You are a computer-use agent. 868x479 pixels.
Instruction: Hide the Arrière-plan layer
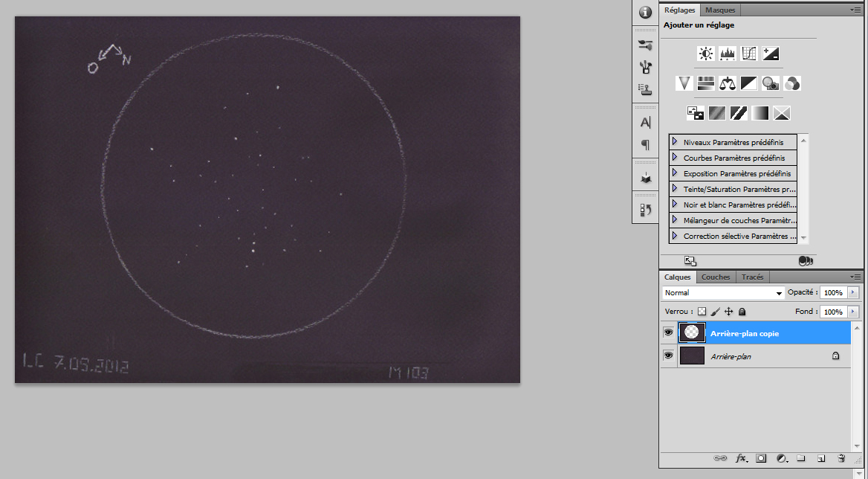click(669, 356)
